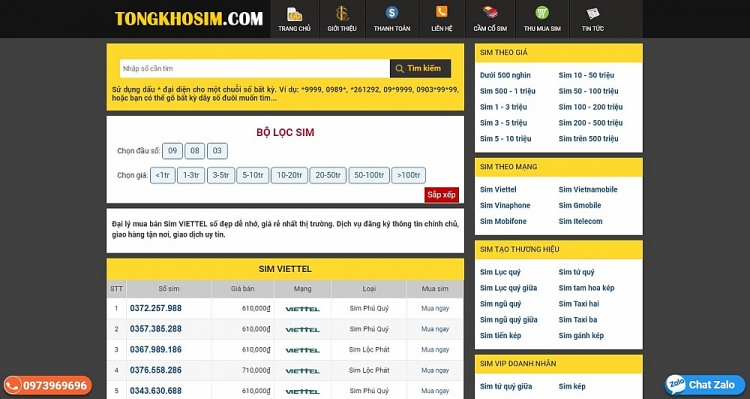Choose the >100tr price filter
Screen dimensions: 750x399
[x=408, y=176]
